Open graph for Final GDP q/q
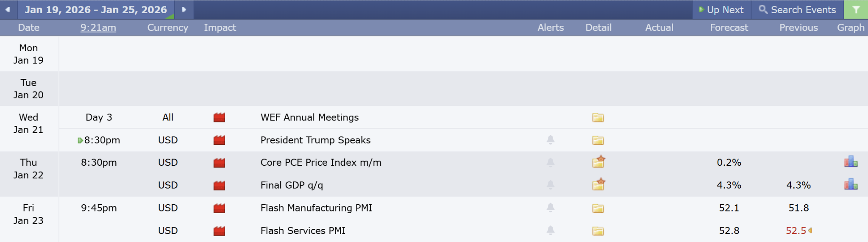 pyautogui.click(x=851, y=184)
